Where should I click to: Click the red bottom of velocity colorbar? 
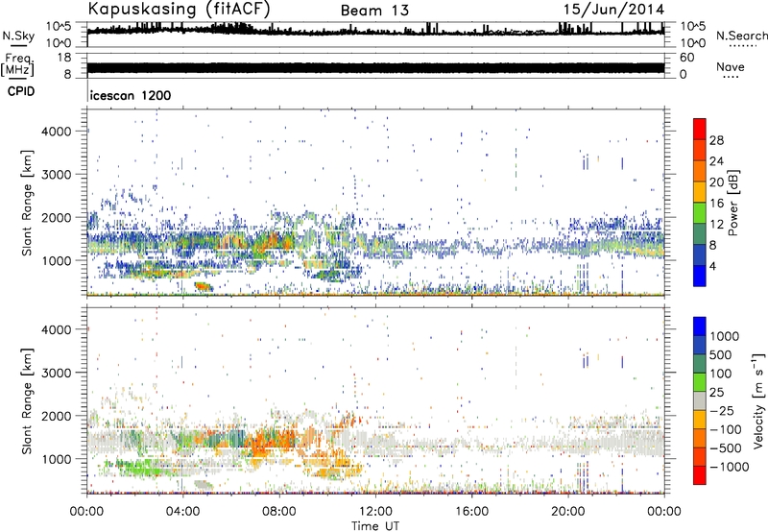point(700,475)
